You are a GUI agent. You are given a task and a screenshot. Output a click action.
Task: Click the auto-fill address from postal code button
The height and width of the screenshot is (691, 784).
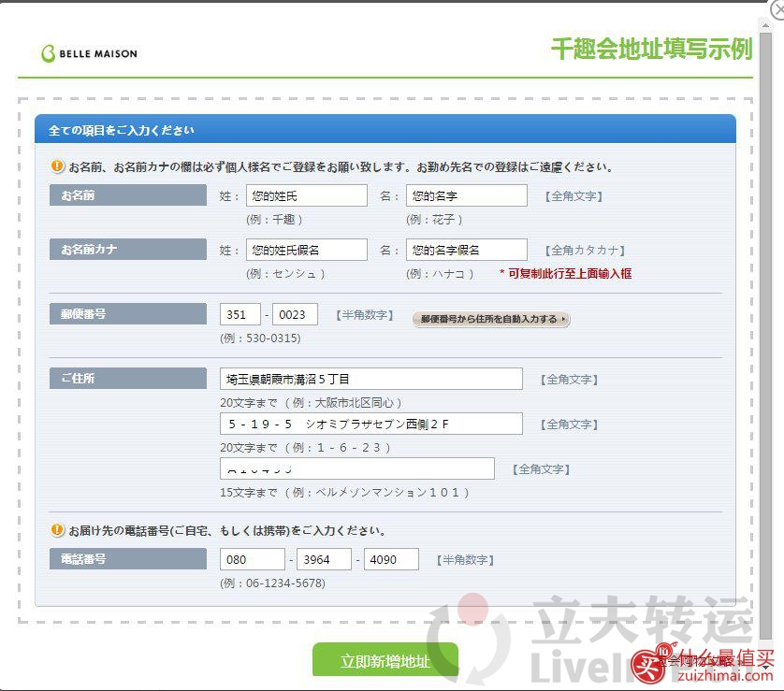(491, 319)
